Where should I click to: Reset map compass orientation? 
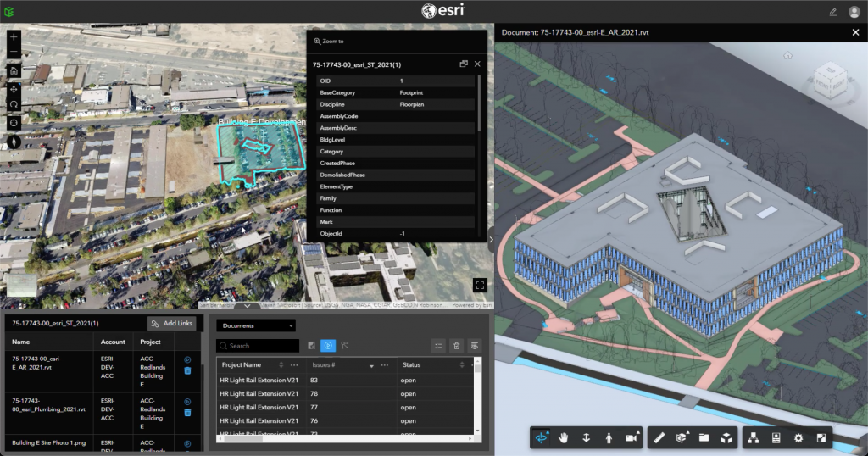[x=14, y=142]
